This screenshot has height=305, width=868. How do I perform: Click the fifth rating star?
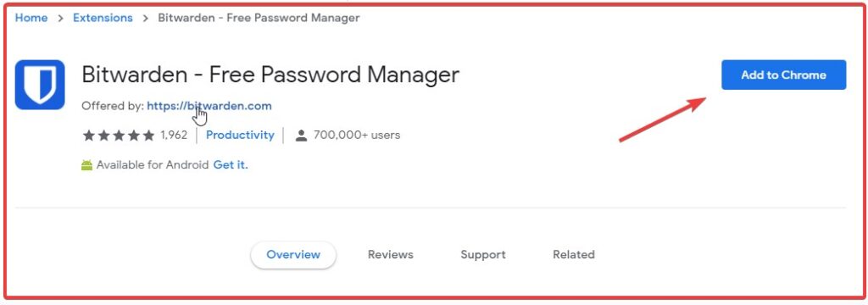click(x=148, y=136)
